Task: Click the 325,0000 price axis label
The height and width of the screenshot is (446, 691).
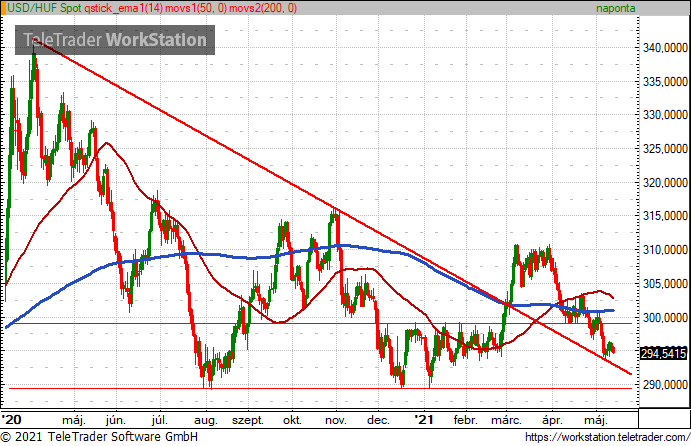Action: coord(665,149)
